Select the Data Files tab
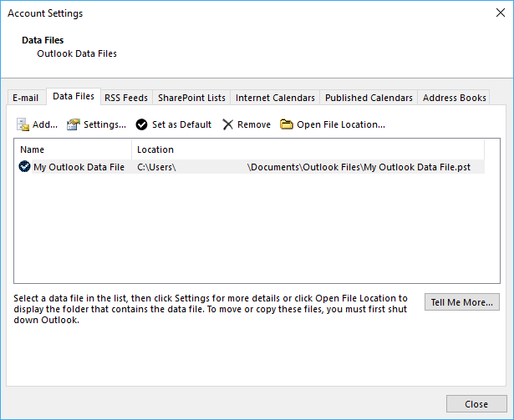The width and height of the screenshot is (514, 420). pyautogui.click(x=74, y=96)
